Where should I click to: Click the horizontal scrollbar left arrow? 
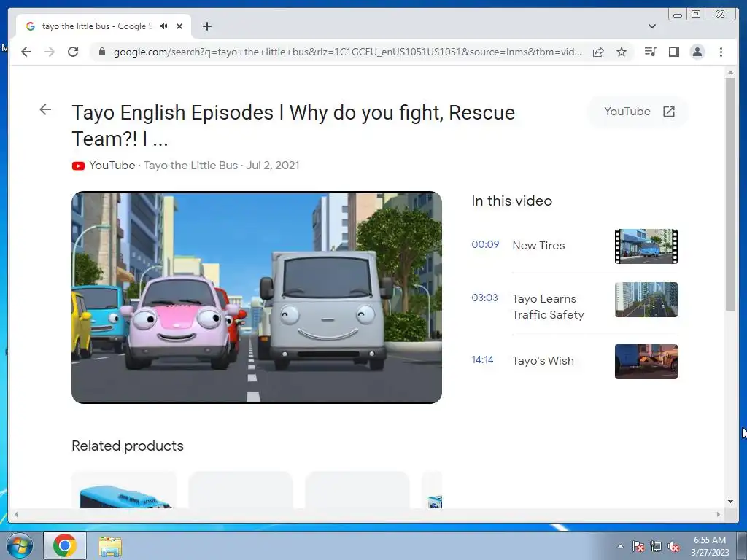point(16,514)
